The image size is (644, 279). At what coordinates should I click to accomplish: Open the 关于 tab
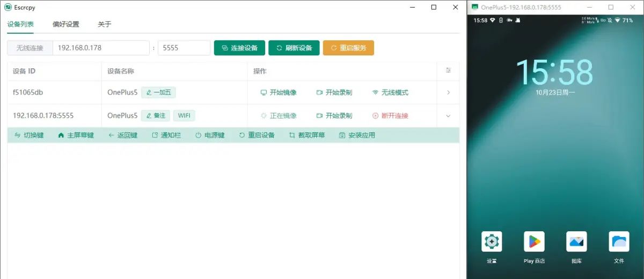104,24
